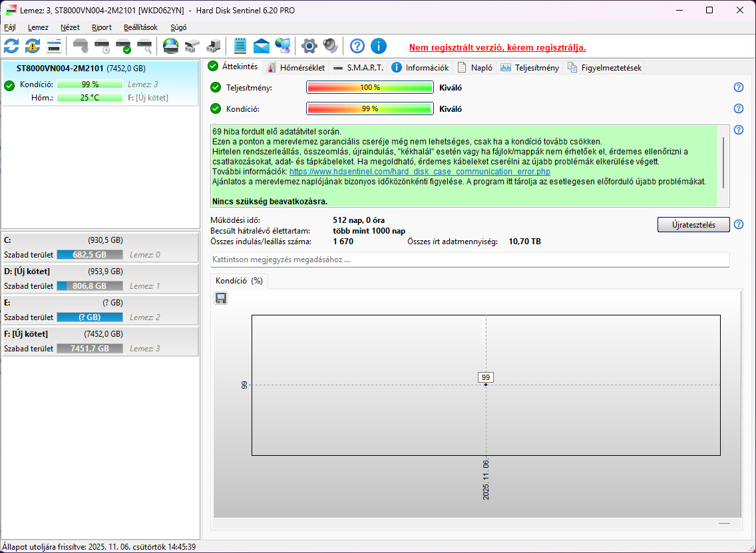This screenshot has width=756, height=553.
Task: Click the status bar last refreshed text
Action: coord(99,547)
